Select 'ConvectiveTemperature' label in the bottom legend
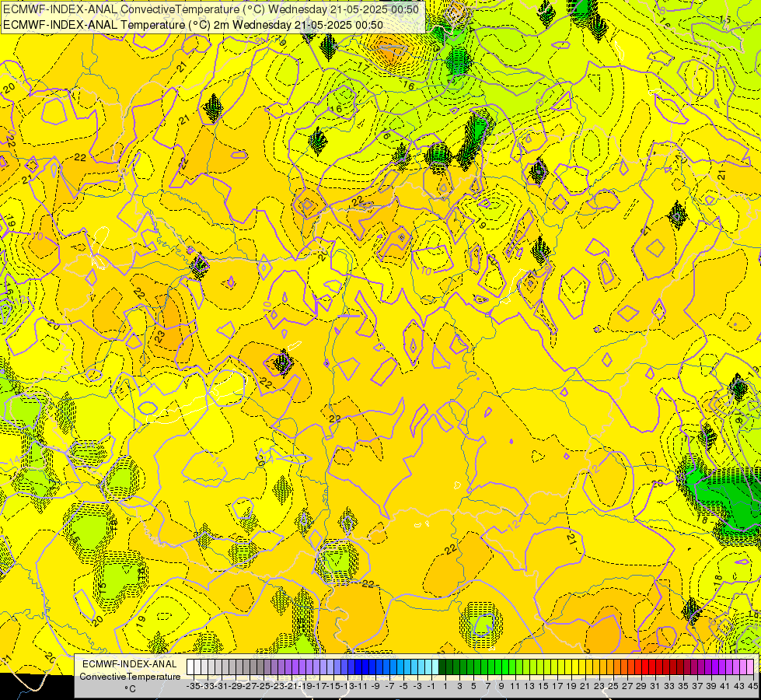761x700 pixels. [130, 677]
